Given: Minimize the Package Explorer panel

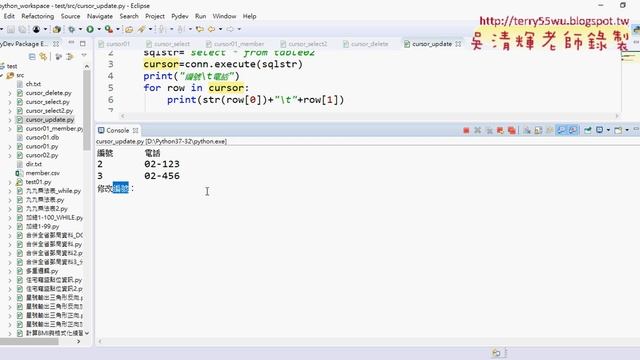Looking at the screenshot, I should coord(71,43).
